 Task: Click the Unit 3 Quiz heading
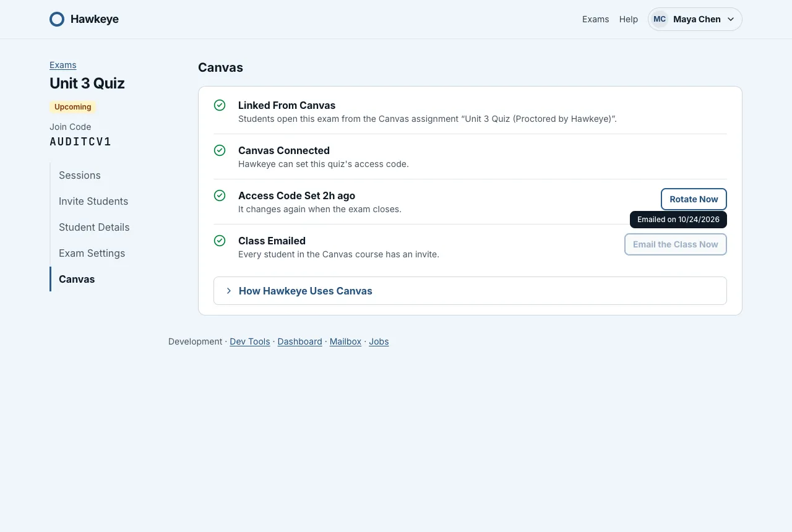(87, 84)
